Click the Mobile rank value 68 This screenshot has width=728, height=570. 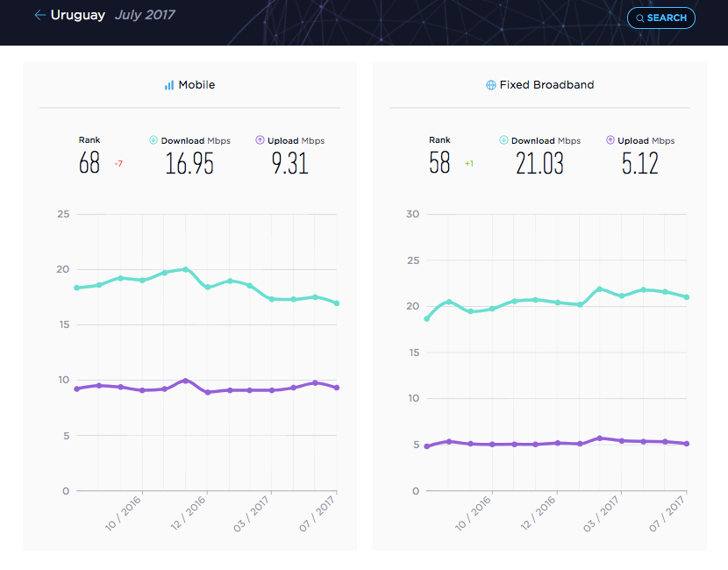(x=89, y=162)
